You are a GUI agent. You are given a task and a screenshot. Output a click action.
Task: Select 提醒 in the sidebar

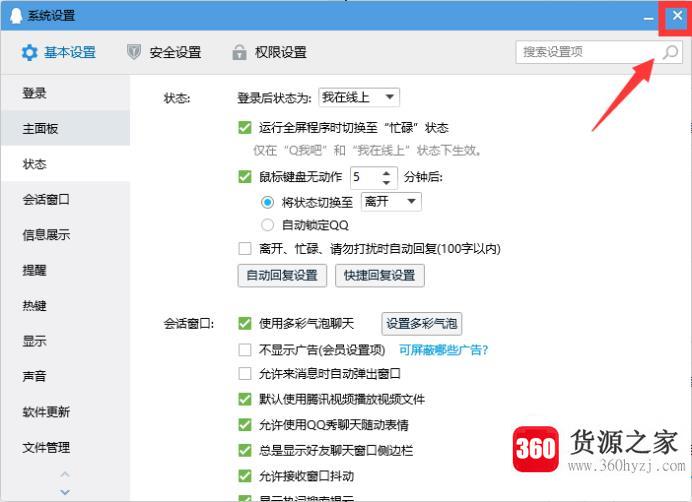pyautogui.click(x=65, y=270)
